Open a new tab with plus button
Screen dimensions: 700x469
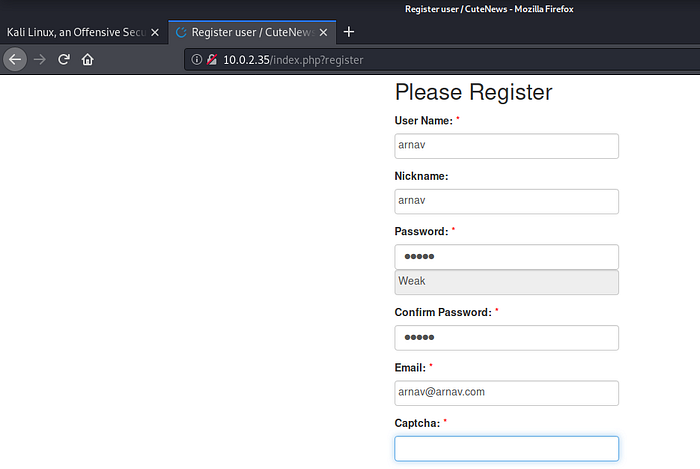348,32
